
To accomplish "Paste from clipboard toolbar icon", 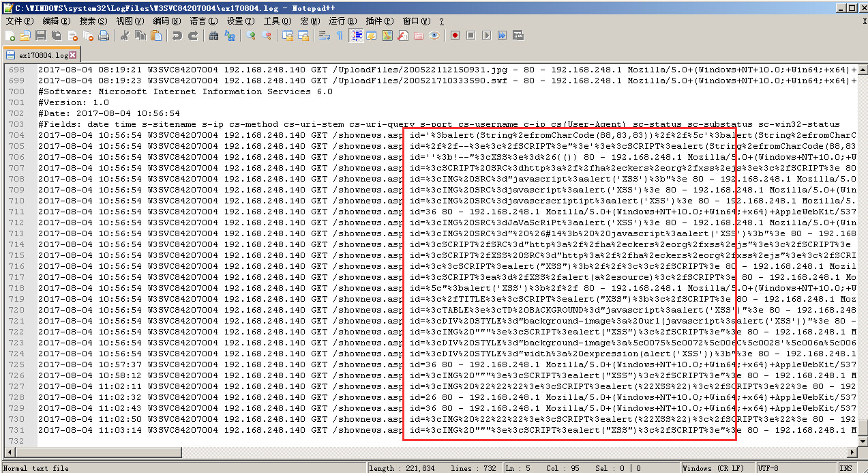I will click(x=156, y=35).
